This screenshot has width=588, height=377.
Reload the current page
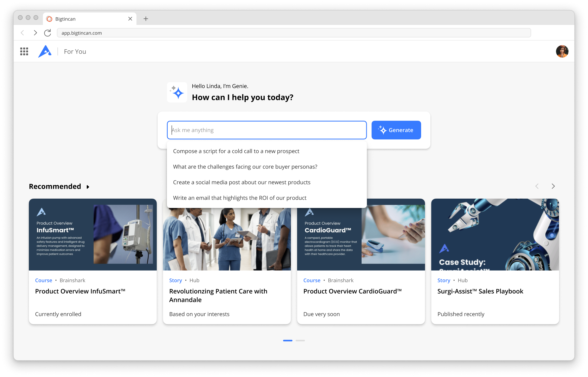coord(48,33)
